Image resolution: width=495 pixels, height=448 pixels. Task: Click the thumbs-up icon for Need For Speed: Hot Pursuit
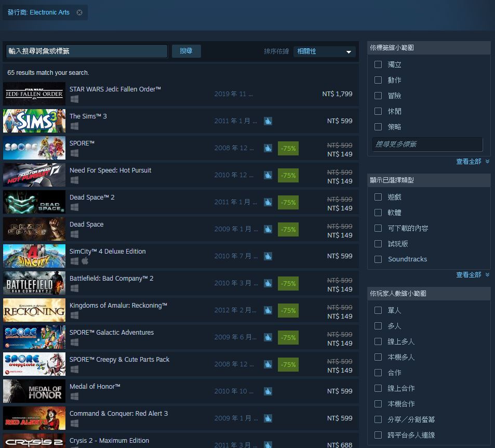click(x=268, y=175)
